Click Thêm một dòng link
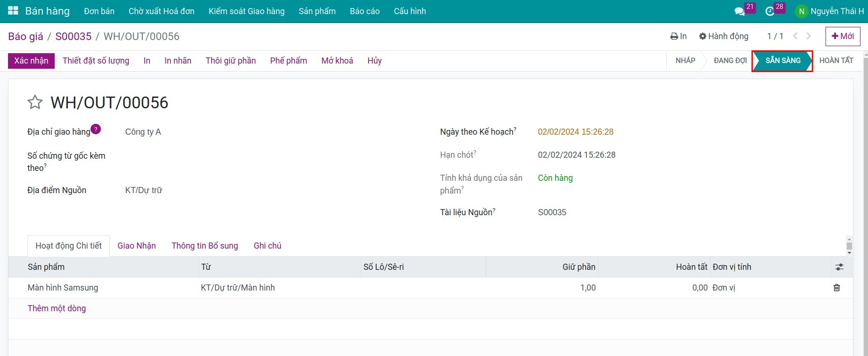 coord(57,308)
